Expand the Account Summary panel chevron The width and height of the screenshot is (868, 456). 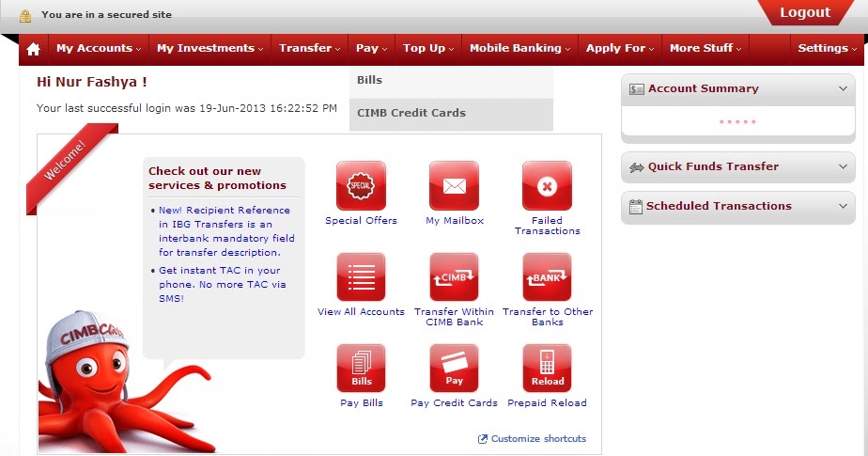(843, 88)
